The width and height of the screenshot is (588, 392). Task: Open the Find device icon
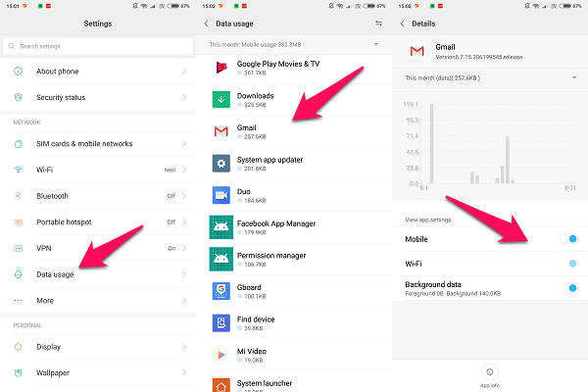pos(221,323)
